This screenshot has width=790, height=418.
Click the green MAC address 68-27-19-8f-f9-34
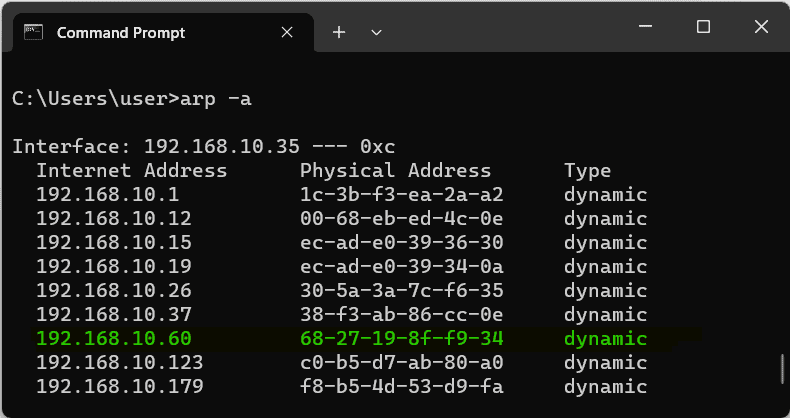[x=401, y=338]
